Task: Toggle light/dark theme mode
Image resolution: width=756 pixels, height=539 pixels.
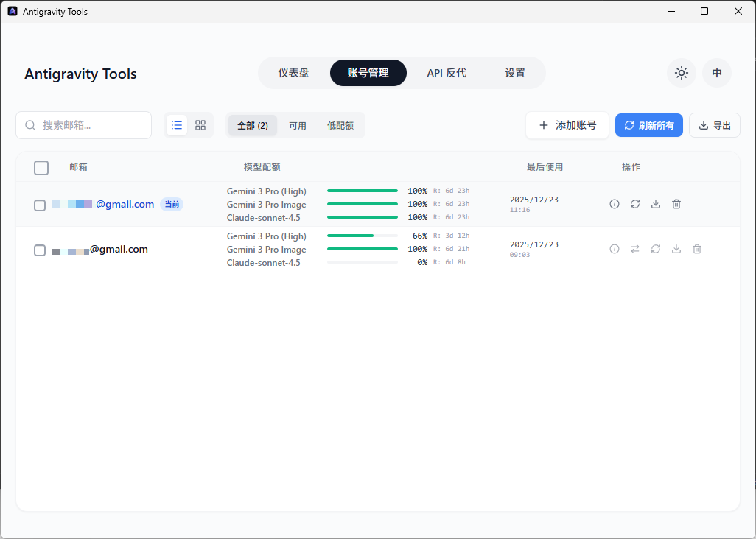Action: tap(681, 73)
